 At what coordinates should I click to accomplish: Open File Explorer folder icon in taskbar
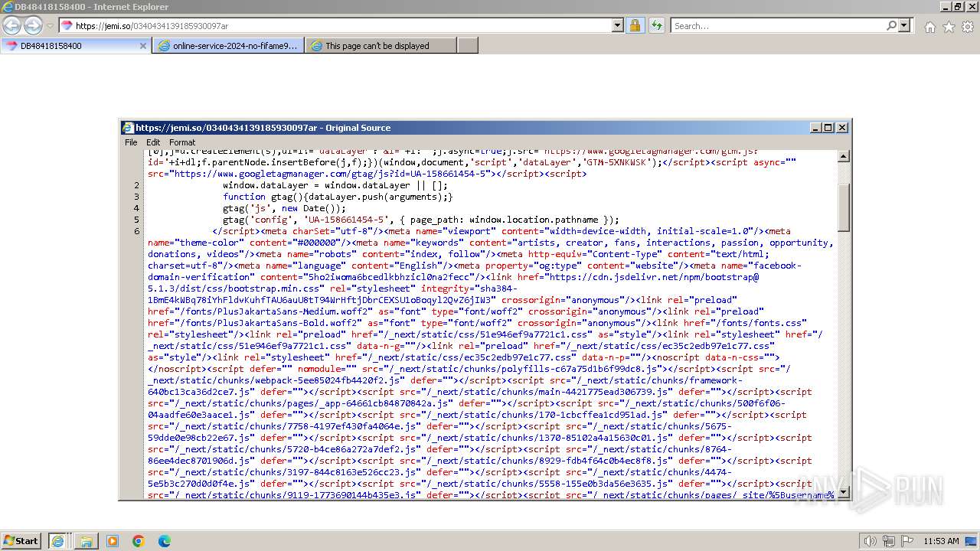(x=86, y=541)
